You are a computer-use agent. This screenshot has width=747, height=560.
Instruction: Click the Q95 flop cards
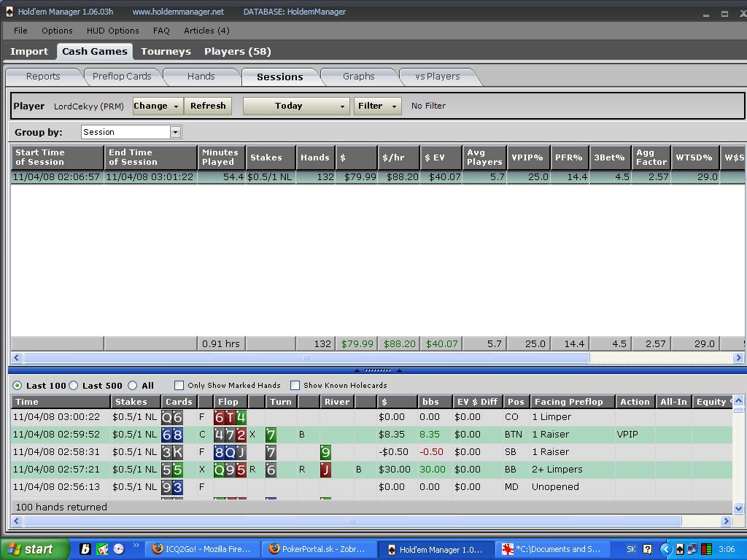click(x=230, y=470)
